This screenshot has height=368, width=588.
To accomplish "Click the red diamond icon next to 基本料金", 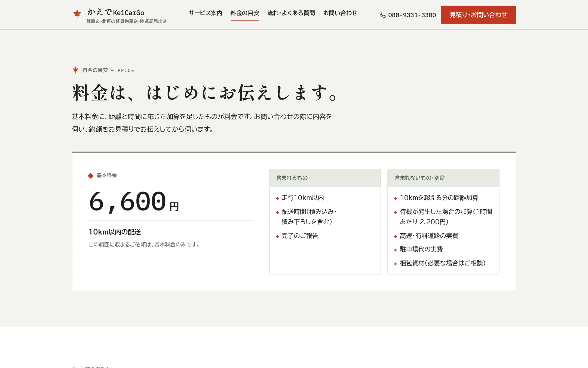I will click(91, 176).
